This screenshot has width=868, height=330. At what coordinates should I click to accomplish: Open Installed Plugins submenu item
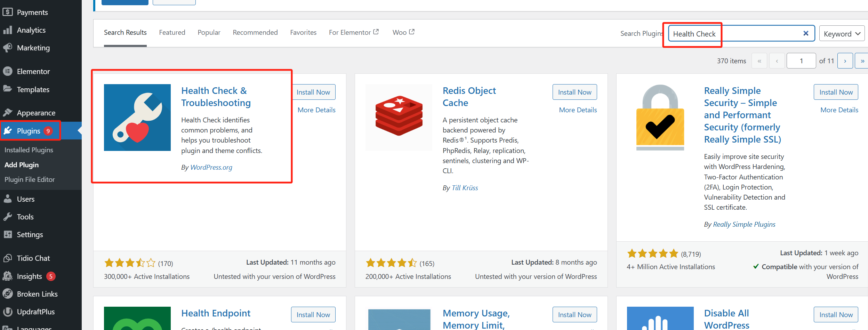[29, 150]
